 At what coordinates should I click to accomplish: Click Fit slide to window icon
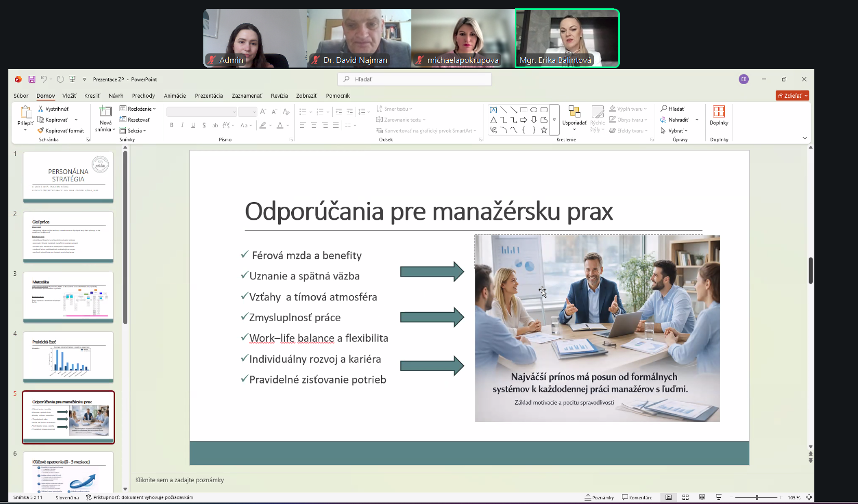[x=809, y=497]
